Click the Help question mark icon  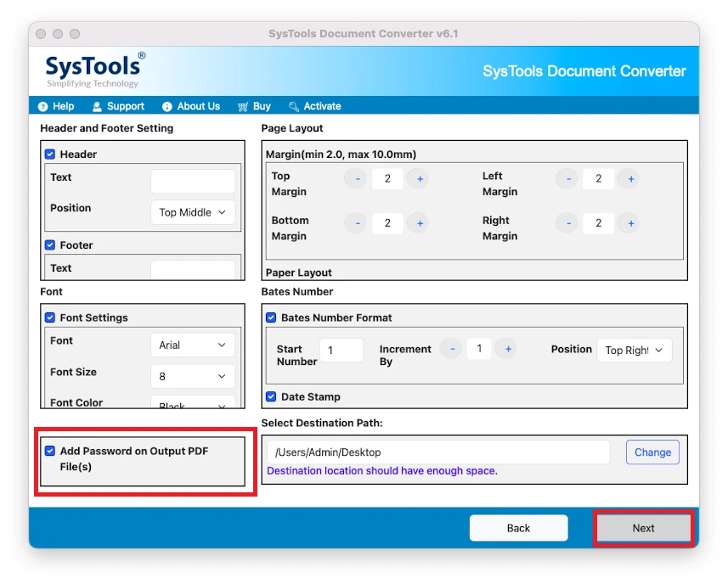[42, 107]
